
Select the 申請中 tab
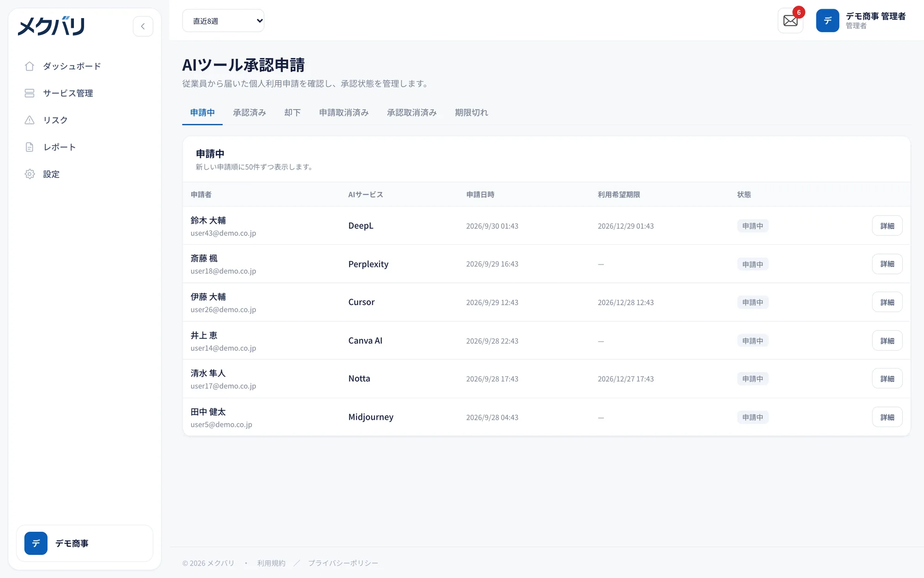tap(202, 112)
